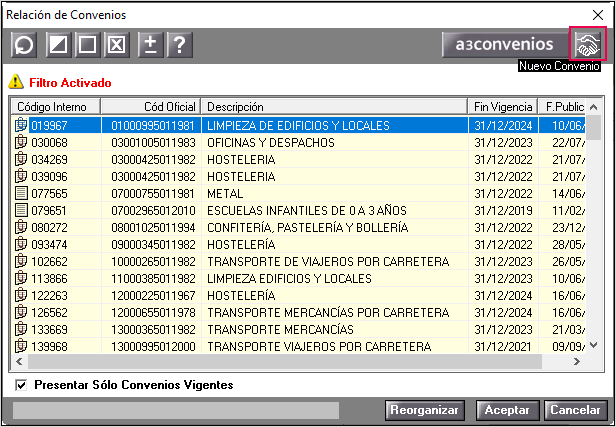Sort by Código Interno column header
The height and width of the screenshot is (427, 616).
pos(56,106)
